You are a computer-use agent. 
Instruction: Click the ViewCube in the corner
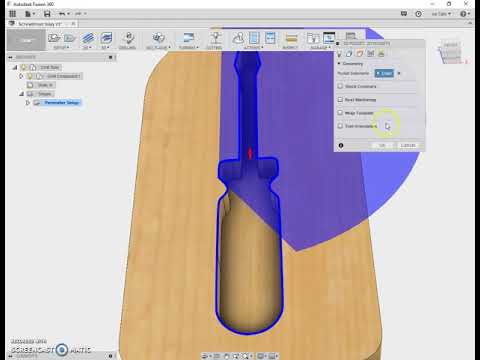pyautogui.click(x=451, y=53)
